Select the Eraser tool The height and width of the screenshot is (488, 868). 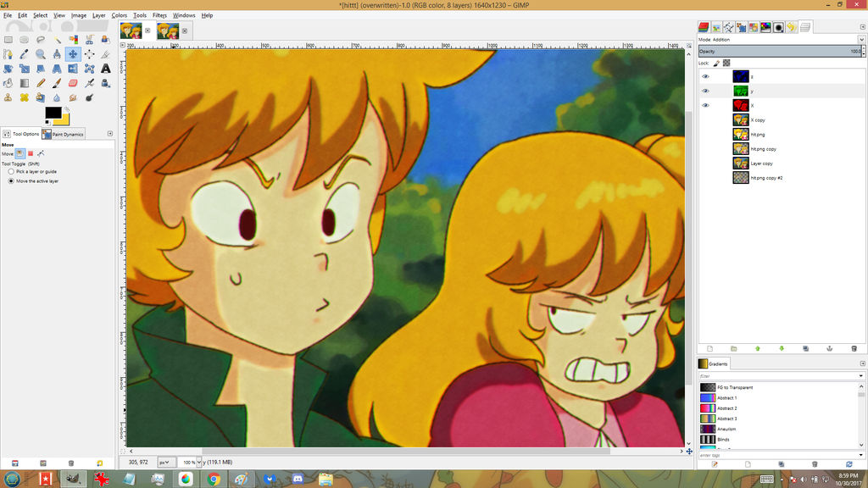click(73, 83)
